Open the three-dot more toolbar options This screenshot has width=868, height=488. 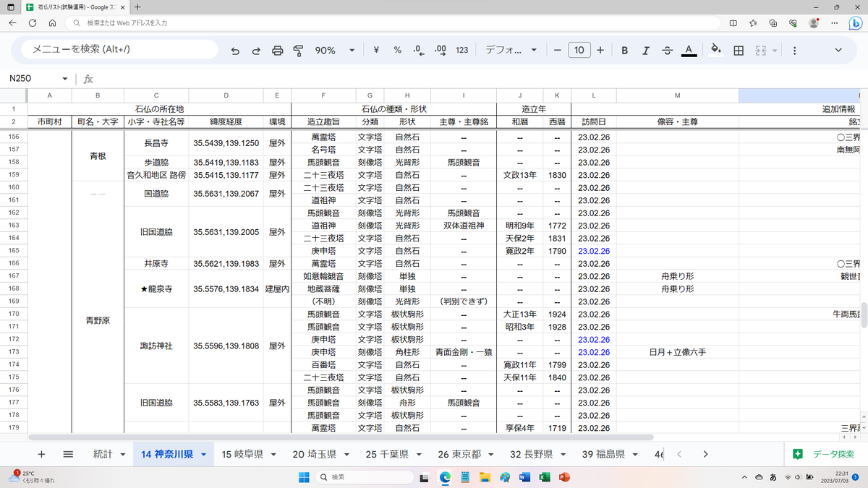pos(794,51)
